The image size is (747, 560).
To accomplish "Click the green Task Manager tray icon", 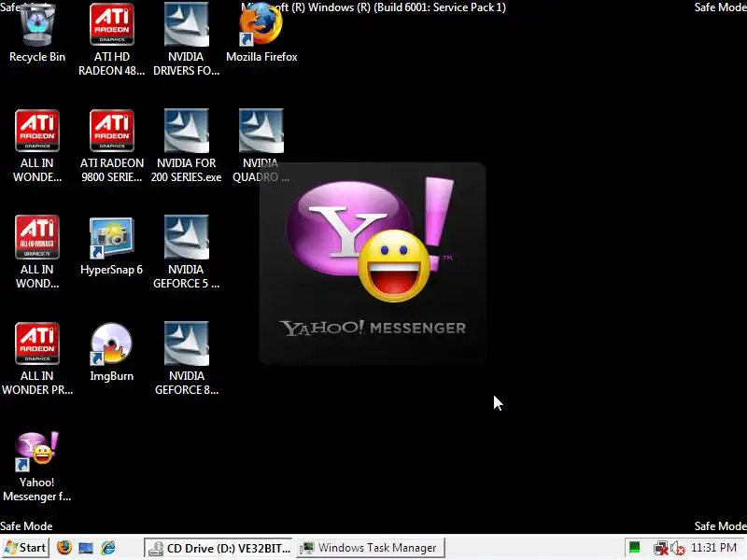I will [x=635, y=548].
